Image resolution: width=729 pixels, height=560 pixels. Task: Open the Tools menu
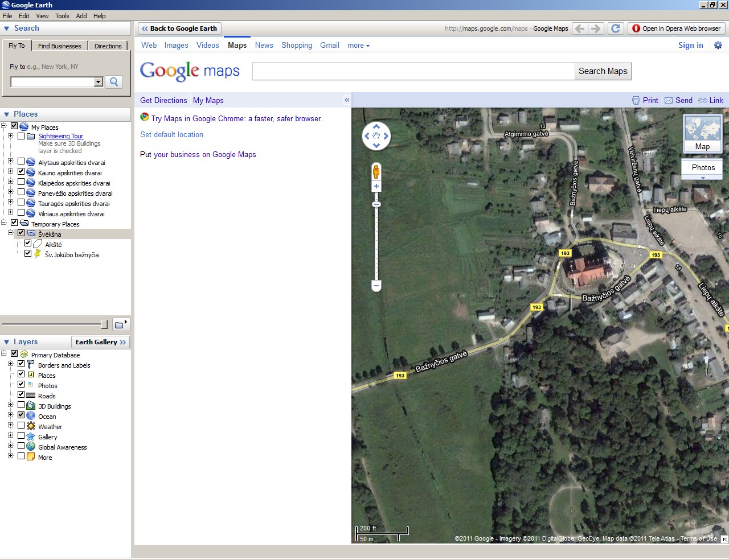(62, 16)
